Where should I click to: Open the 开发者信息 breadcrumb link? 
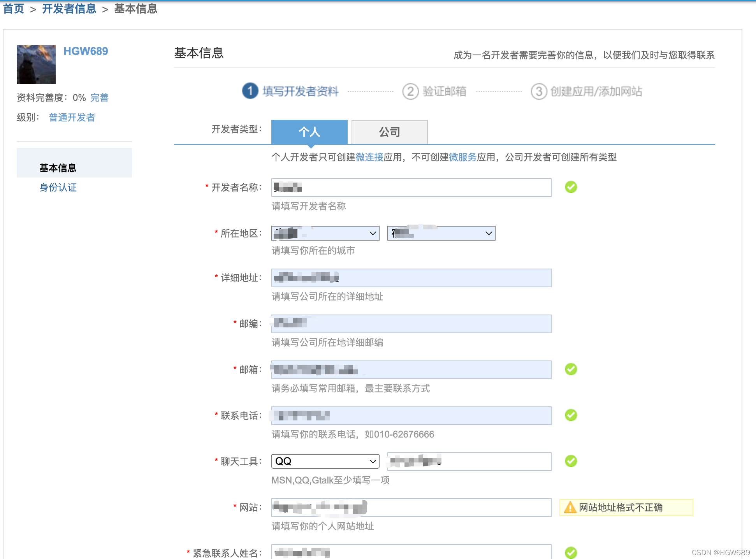point(69,9)
